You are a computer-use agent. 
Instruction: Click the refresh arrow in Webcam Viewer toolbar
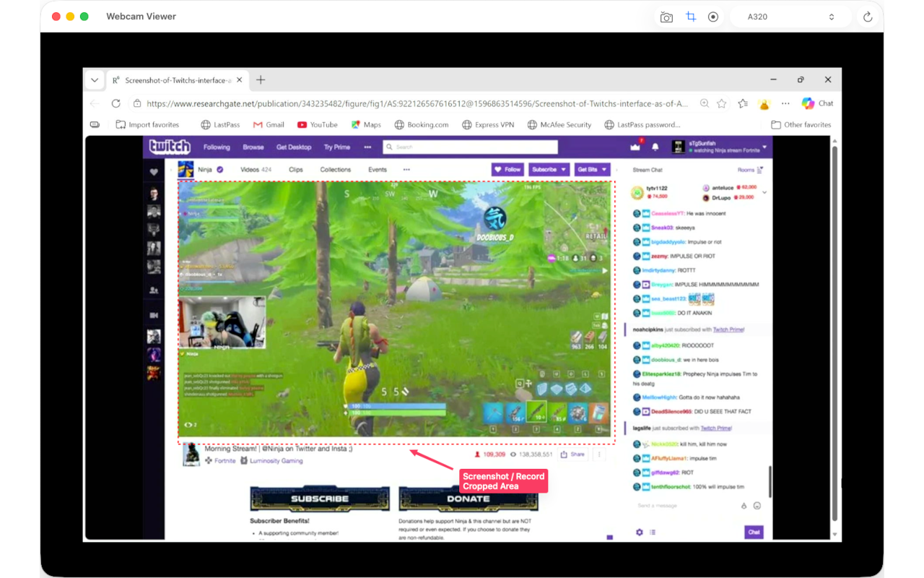868,17
